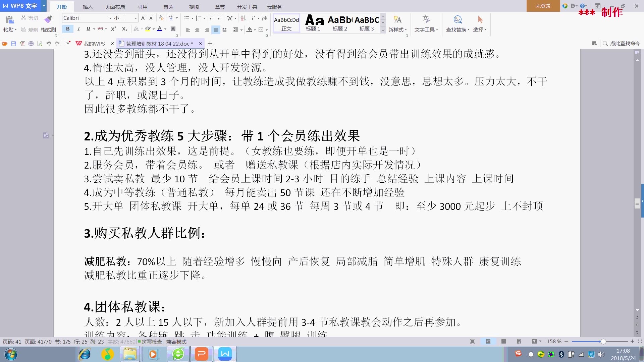Decrease paragraph indent
This screenshot has height=362, width=644.
[212, 18]
